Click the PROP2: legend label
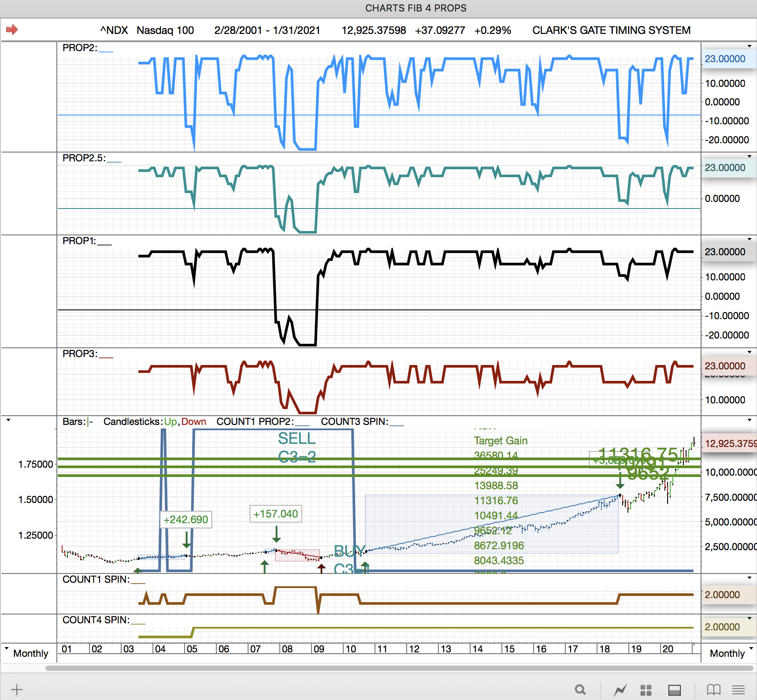 (x=80, y=48)
